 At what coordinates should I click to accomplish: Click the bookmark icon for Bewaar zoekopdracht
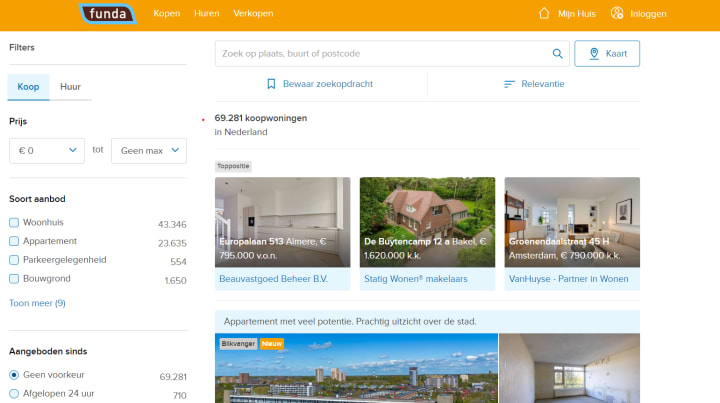271,84
